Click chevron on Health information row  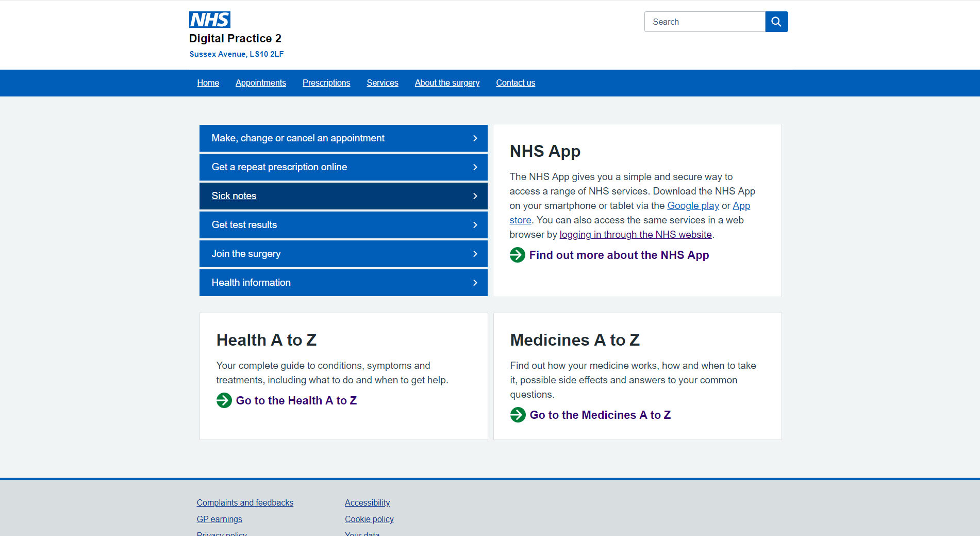coord(475,283)
